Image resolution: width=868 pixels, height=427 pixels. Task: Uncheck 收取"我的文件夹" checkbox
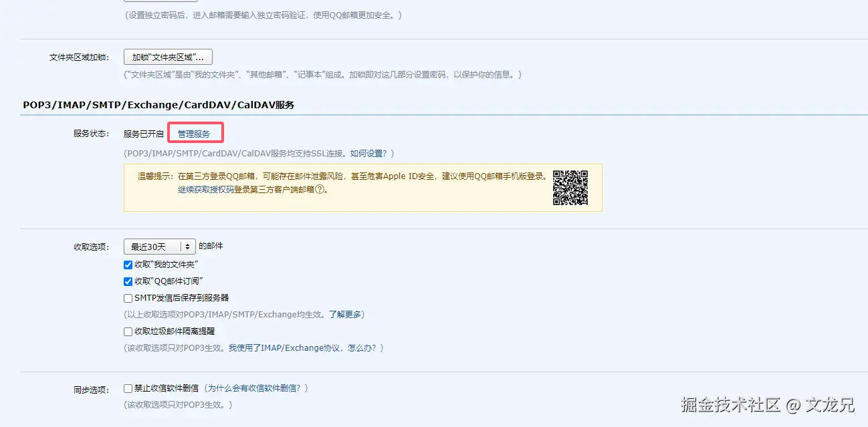click(x=128, y=265)
